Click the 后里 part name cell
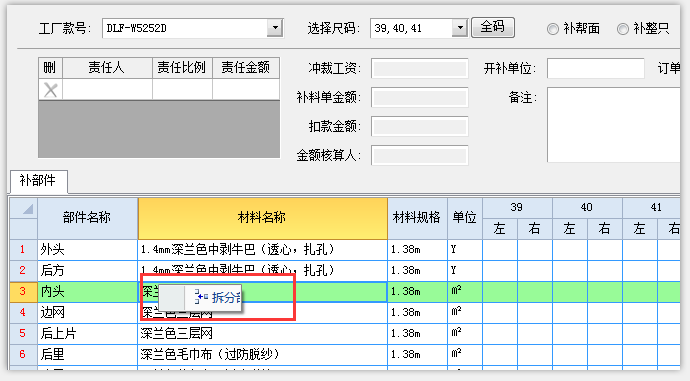Viewport: 690px width, 381px height. pyautogui.click(x=88, y=355)
